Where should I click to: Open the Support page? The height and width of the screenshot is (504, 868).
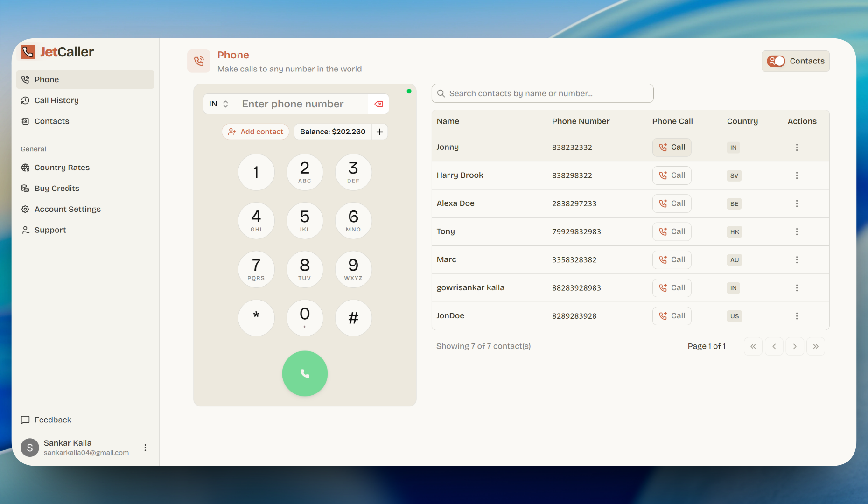(x=43, y=230)
